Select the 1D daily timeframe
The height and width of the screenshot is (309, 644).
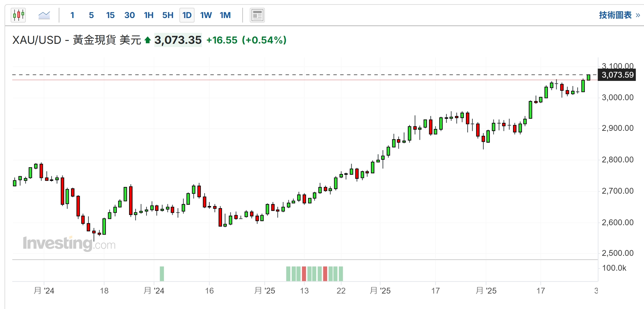tap(187, 15)
